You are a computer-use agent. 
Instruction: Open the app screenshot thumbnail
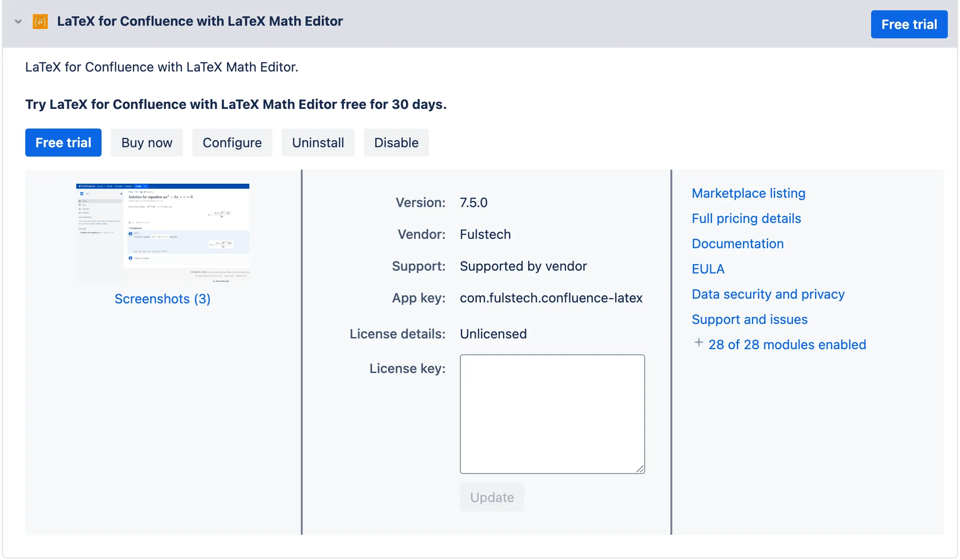163,233
